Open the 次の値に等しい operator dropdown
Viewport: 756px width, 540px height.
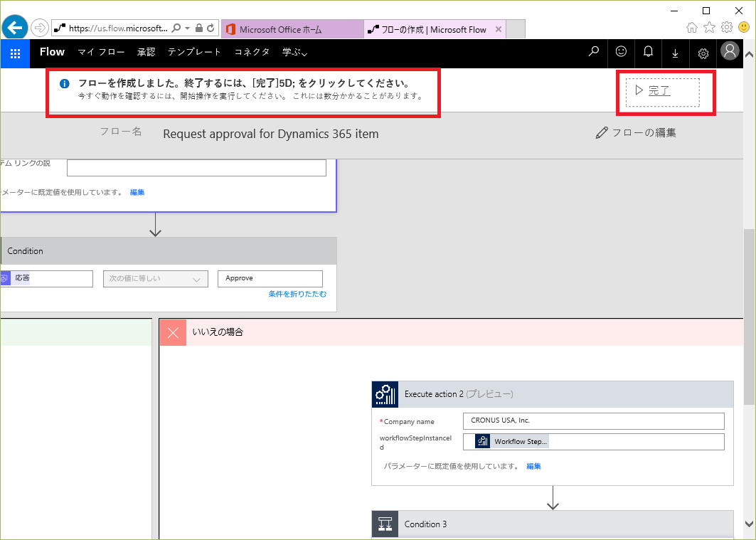(155, 279)
